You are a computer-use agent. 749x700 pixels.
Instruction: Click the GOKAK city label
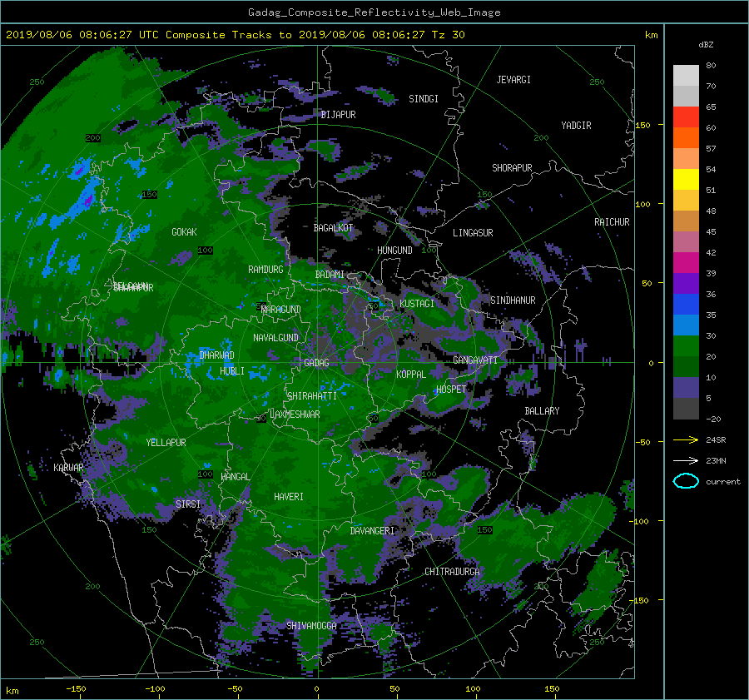pos(185,232)
